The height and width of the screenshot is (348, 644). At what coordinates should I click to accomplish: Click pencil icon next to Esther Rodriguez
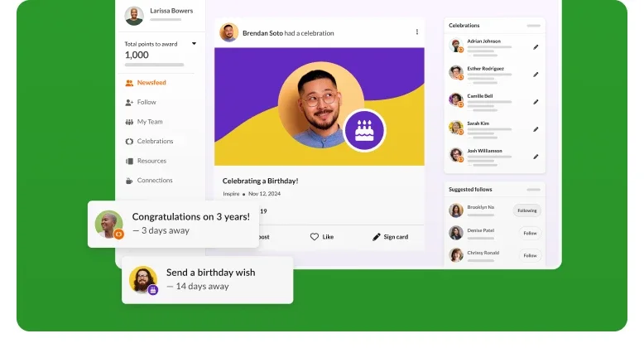[x=536, y=75]
